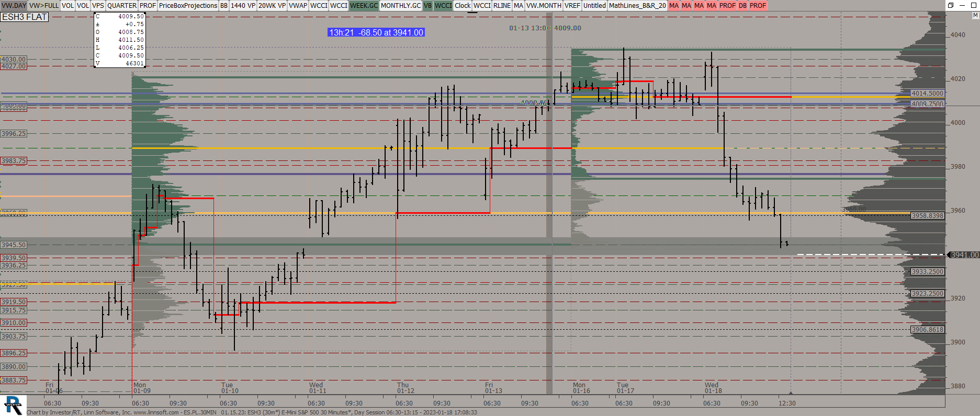Toggle the VW.DAY chart button
Viewport: 980px width, 416px height.
[14, 6]
